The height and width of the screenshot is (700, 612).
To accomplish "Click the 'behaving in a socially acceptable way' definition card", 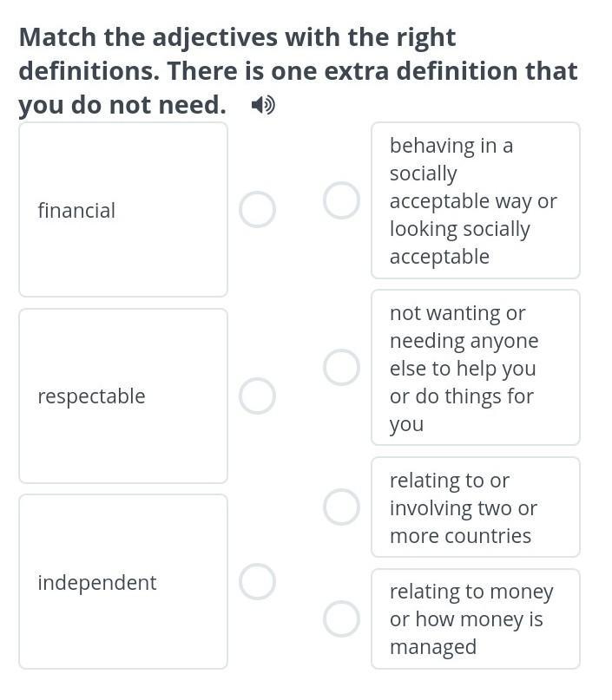I will (476, 200).
